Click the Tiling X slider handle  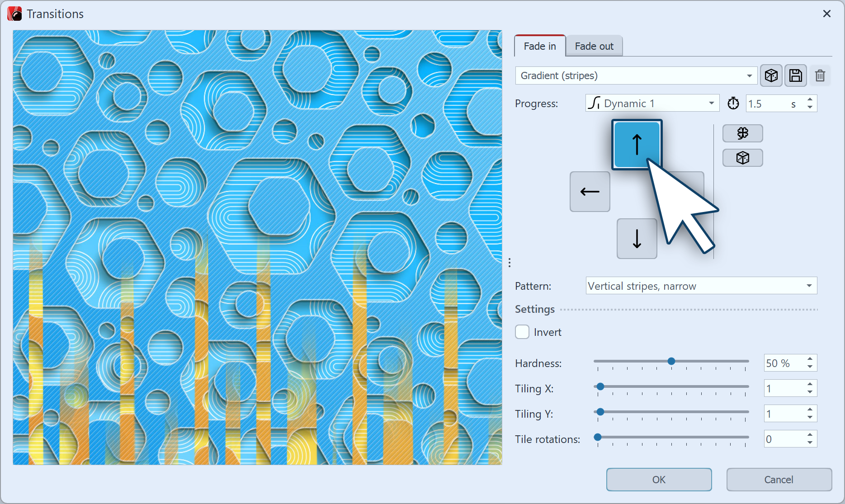coord(600,386)
